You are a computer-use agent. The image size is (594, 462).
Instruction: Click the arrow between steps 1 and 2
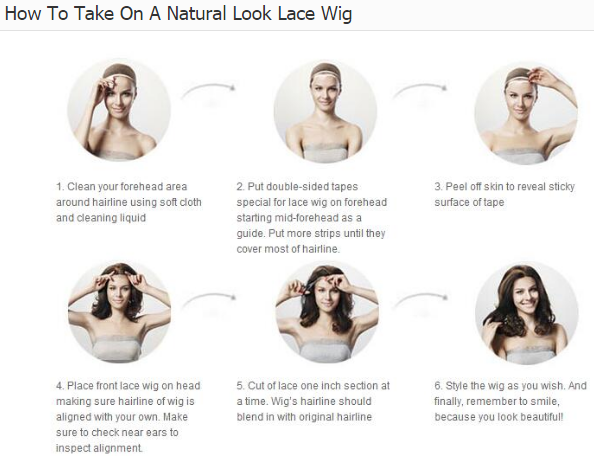coord(208,91)
